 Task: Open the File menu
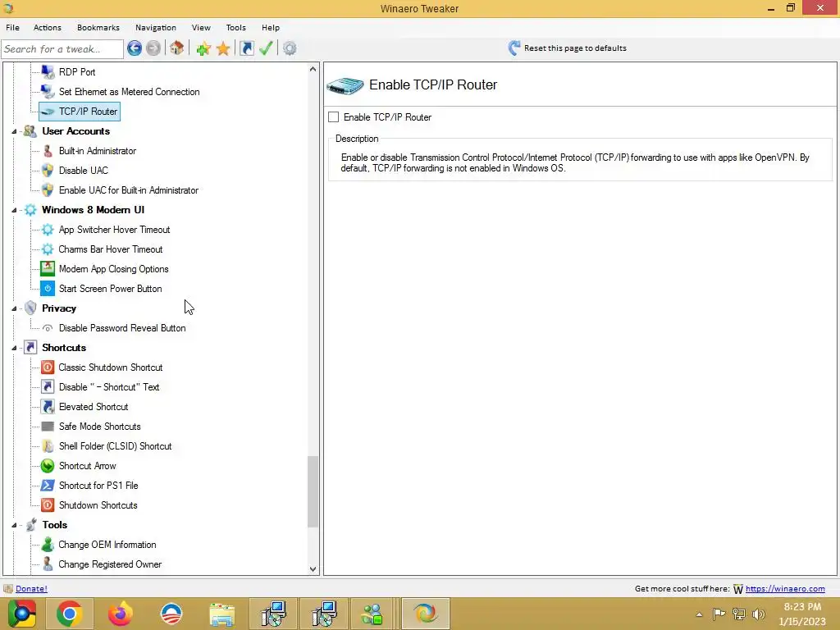(13, 27)
